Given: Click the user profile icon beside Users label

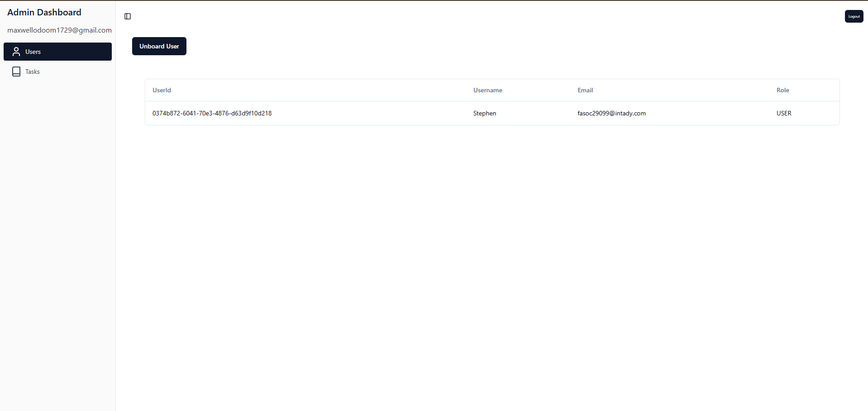Looking at the screenshot, I should [16, 51].
